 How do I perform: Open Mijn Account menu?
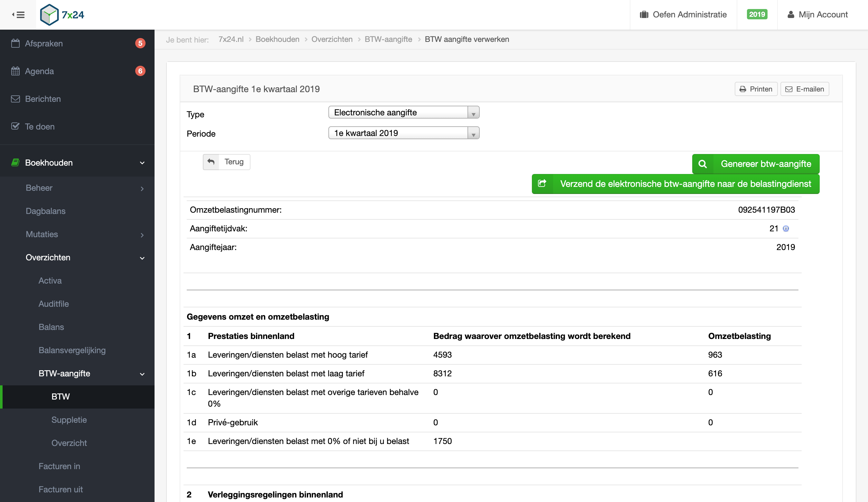pos(817,14)
